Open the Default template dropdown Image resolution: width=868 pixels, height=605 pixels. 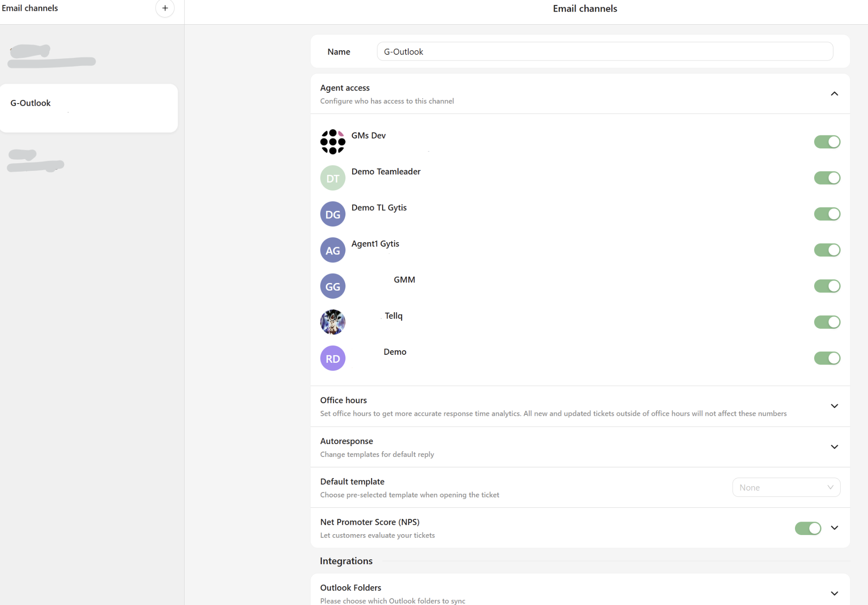786,487
